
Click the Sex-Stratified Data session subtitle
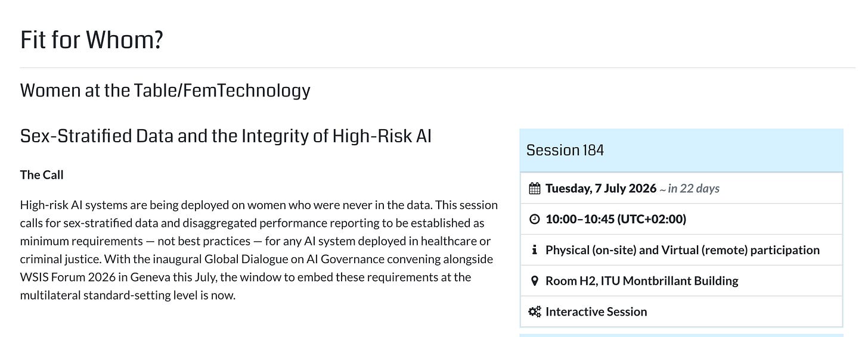[226, 136]
